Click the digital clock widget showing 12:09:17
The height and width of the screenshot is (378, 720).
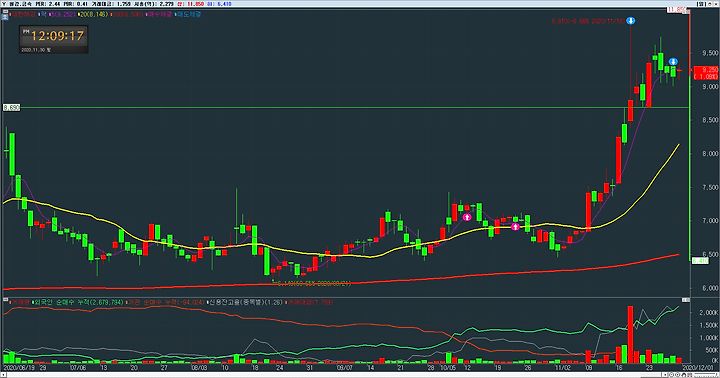54,39
